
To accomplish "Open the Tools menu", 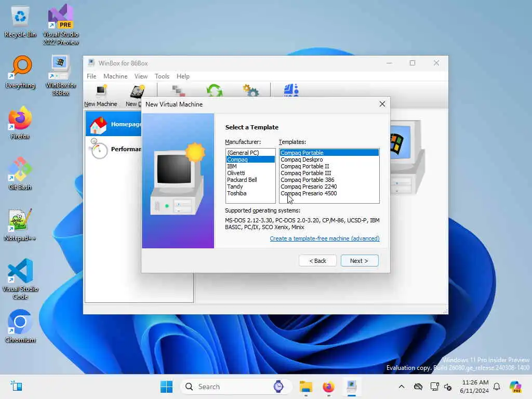I will (x=162, y=76).
